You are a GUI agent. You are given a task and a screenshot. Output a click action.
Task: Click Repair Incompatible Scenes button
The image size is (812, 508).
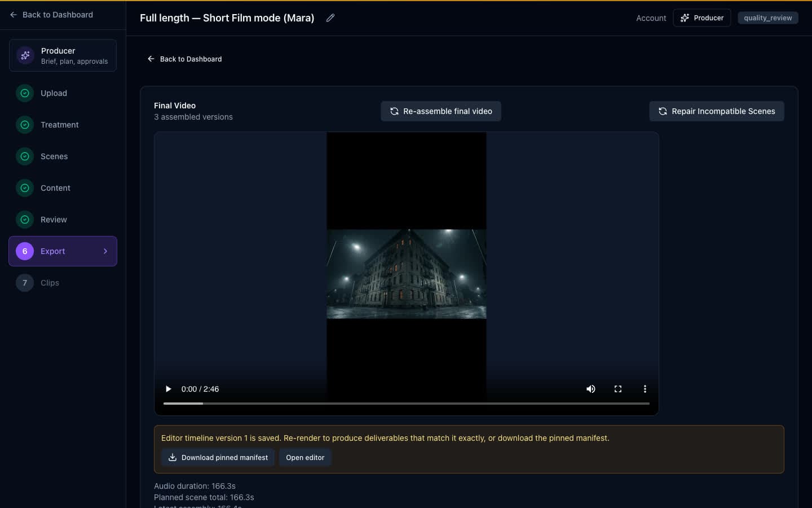click(717, 111)
